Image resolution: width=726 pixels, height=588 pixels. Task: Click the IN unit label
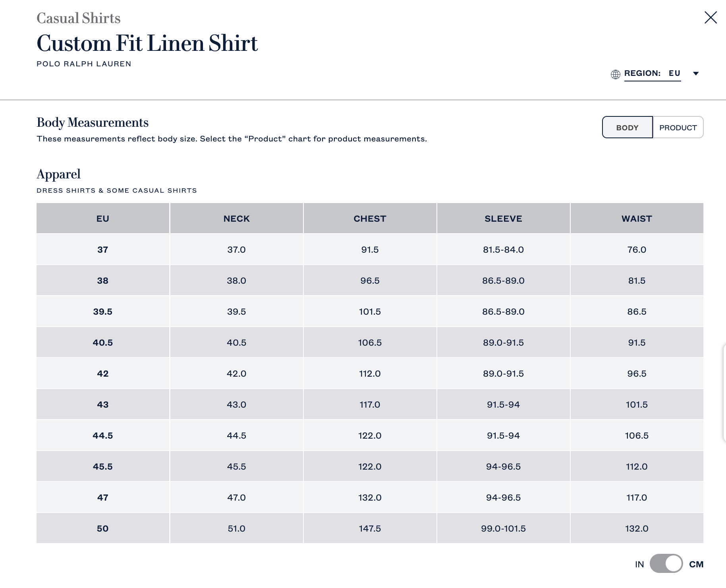(x=639, y=564)
